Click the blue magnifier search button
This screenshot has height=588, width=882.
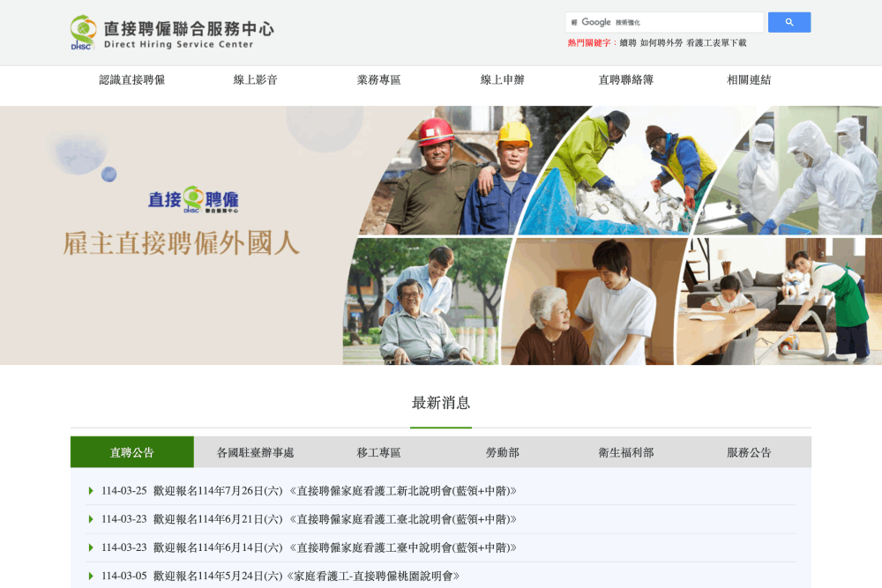point(789,22)
